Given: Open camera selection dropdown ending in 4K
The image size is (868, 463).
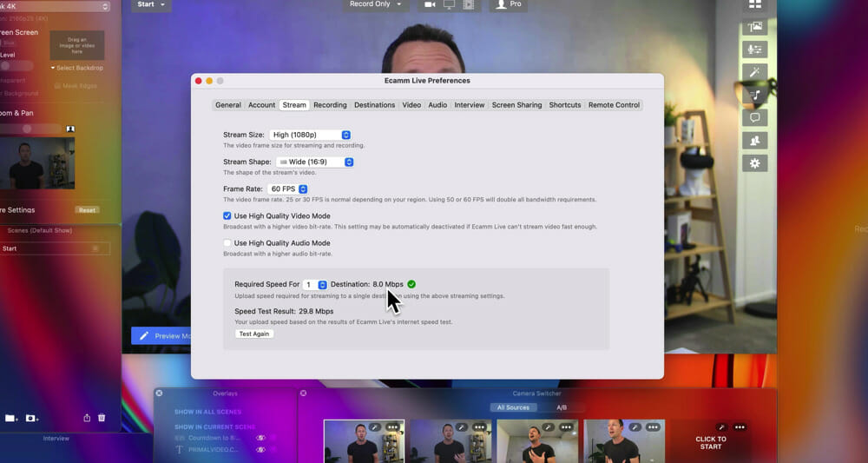Looking at the screenshot, I should click(56, 6).
